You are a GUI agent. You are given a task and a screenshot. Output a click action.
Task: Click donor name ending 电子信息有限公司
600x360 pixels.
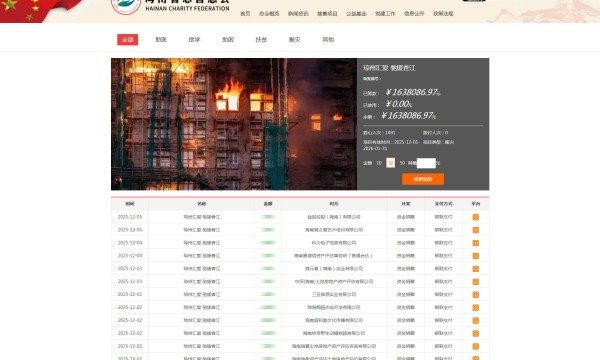pyautogui.click(x=334, y=243)
